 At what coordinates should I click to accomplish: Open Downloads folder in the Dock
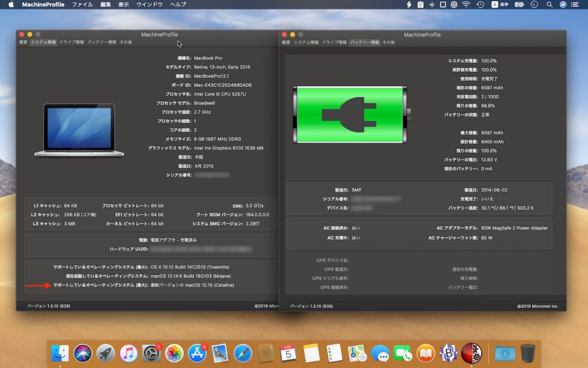505,354
